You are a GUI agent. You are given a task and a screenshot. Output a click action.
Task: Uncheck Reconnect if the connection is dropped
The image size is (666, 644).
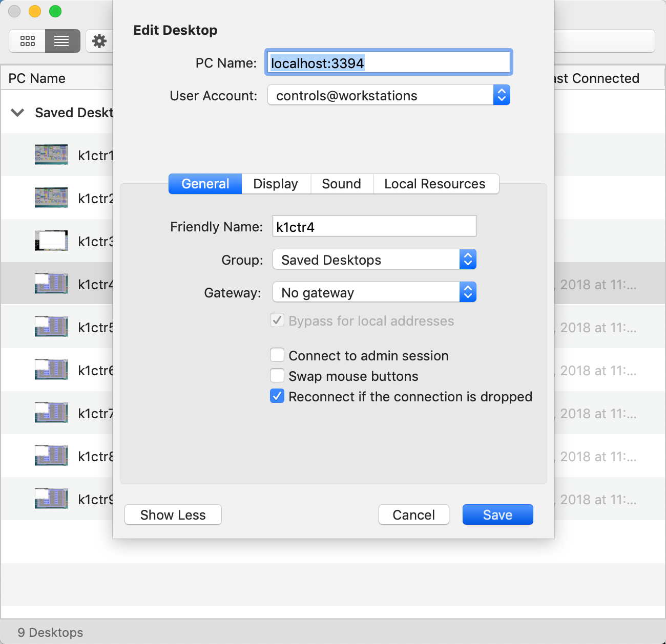click(277, 396)
